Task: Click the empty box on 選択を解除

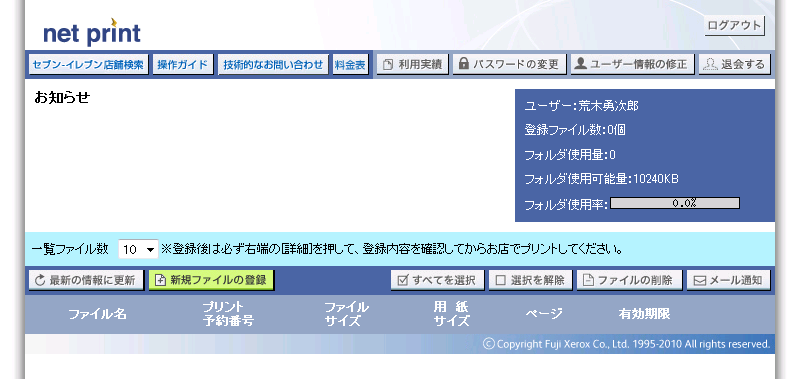Action: [501, 280]
